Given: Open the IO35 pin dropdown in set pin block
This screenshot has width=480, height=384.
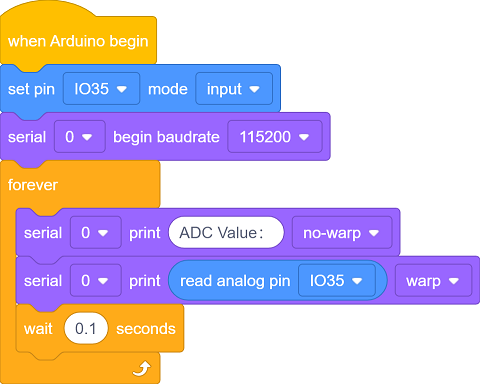Looking at the screenshot, I should point(101,89).
